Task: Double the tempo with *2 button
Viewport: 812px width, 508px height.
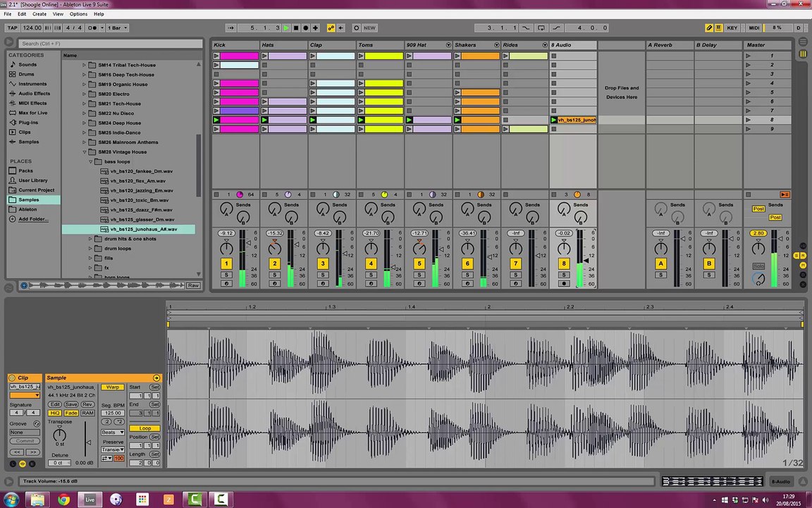Action: (x=118, y=422)
